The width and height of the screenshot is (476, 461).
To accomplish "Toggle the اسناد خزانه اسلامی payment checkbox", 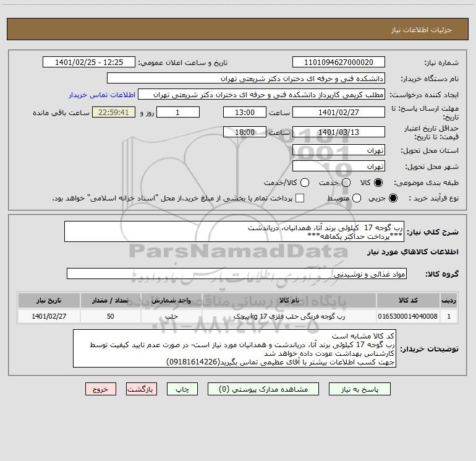I will point(300,198).
